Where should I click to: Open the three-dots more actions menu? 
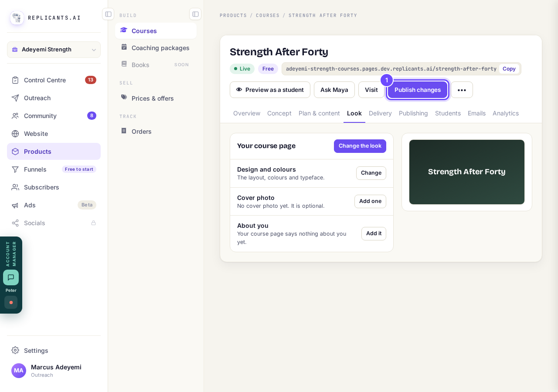pos(462,90)
